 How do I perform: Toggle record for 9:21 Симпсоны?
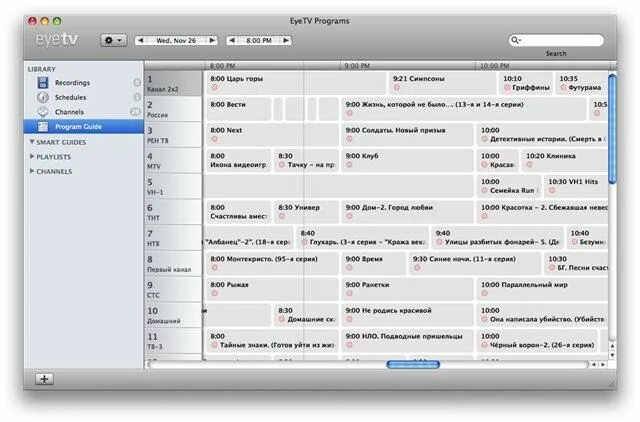pos(396,88)
